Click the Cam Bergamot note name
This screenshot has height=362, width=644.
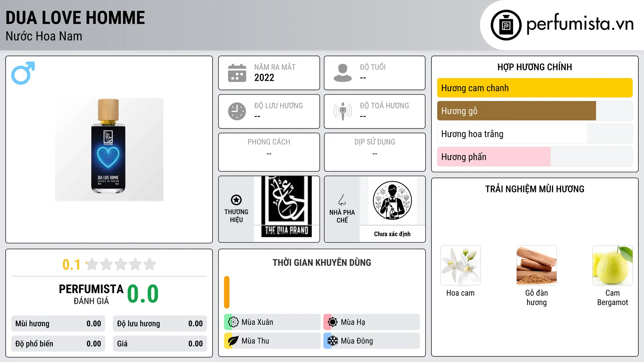click(x=613, y=298)
